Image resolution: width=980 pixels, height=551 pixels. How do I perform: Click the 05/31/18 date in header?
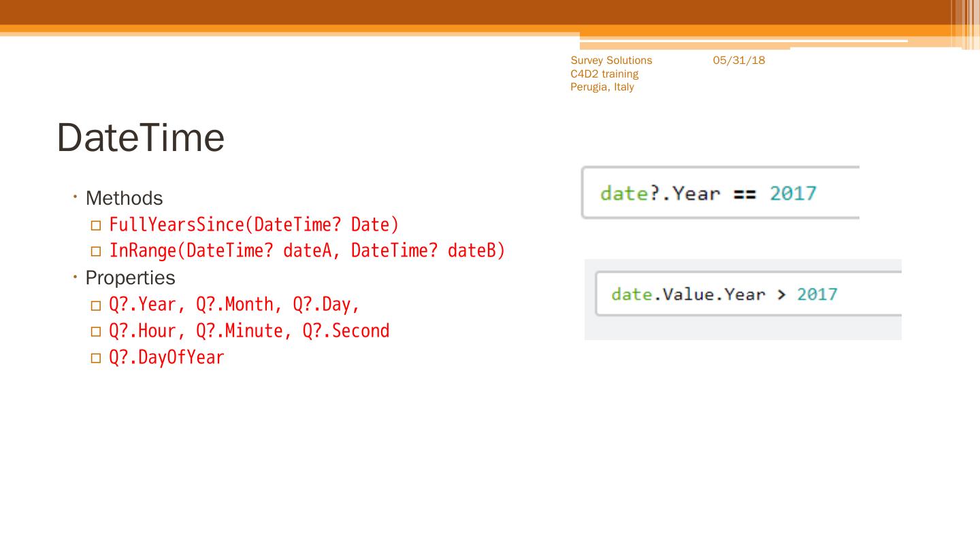(x=739, y=61)
